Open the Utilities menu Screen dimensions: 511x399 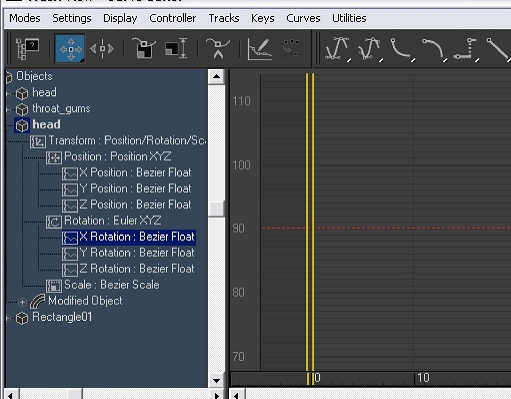click(x=349, y=18)
